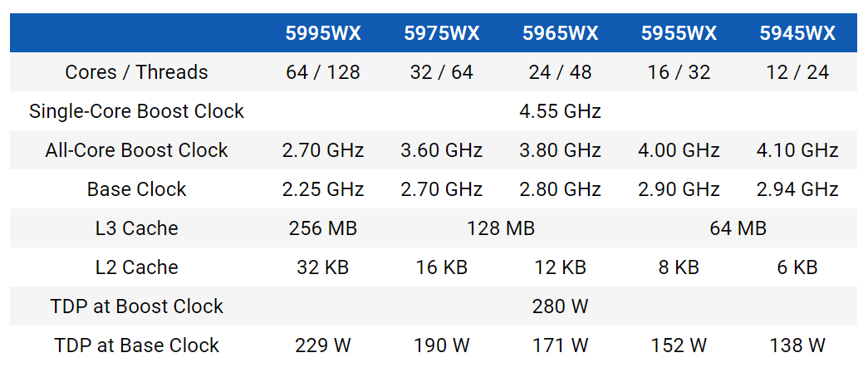Viewport: 868px width, 387px height.
Task: Click the TDP at Boost Clock label
Action: click(x=137, y=306)
